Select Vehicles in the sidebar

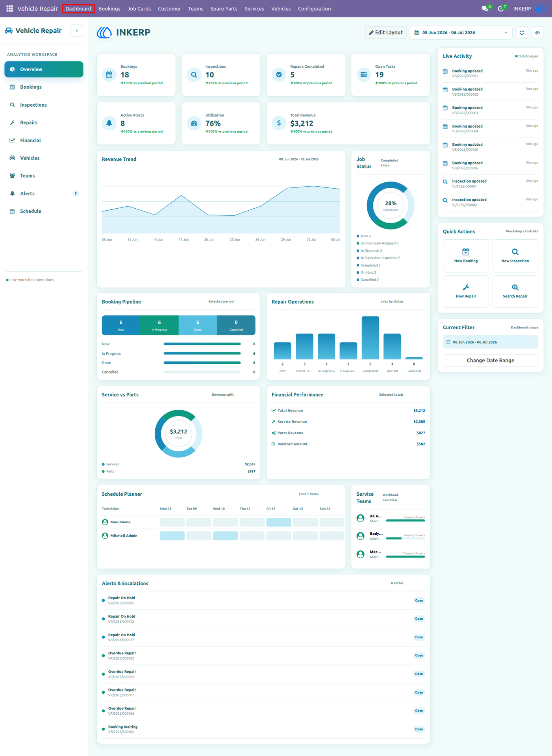[44, 158]
